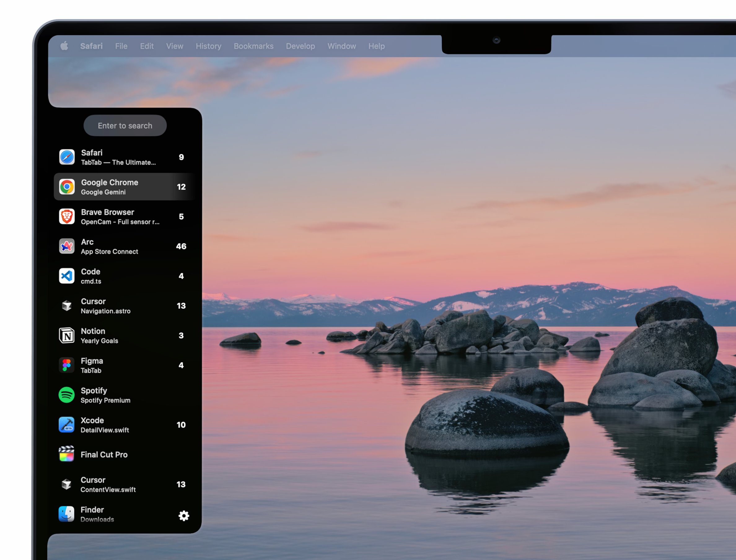736x560 pixels.
Task: Open the Final Cut Pro icon
Action: [67, 454]
